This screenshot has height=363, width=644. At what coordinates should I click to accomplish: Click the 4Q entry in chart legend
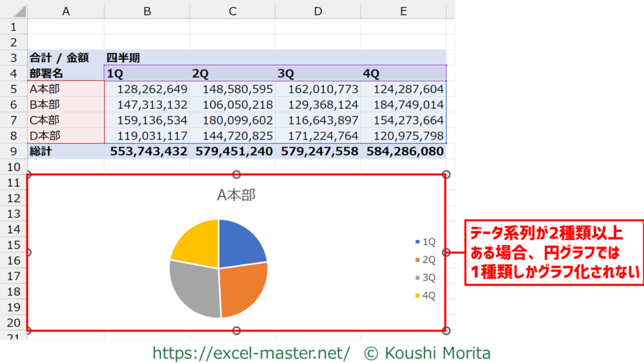(425, 296)
